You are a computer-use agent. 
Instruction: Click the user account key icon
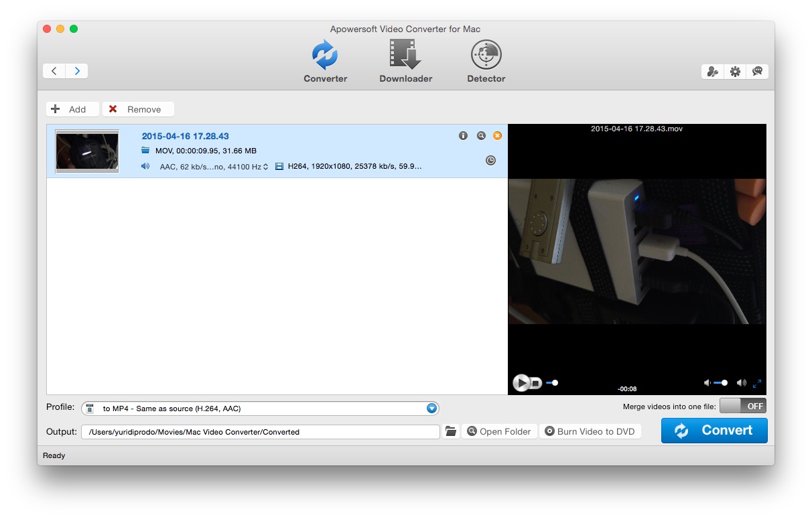(x=713, y=72)
